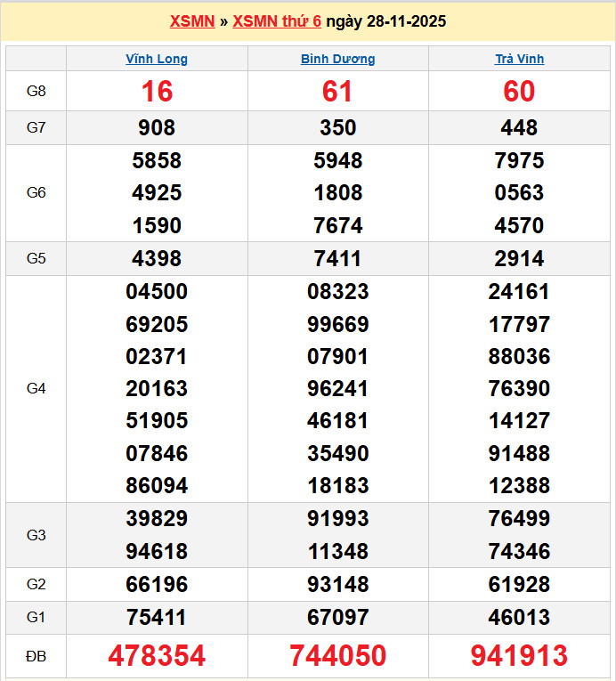Click G2 result 66196 for Vĩnh Long
The height and width of the screenshot is (681, 616).
click(157, 584)
